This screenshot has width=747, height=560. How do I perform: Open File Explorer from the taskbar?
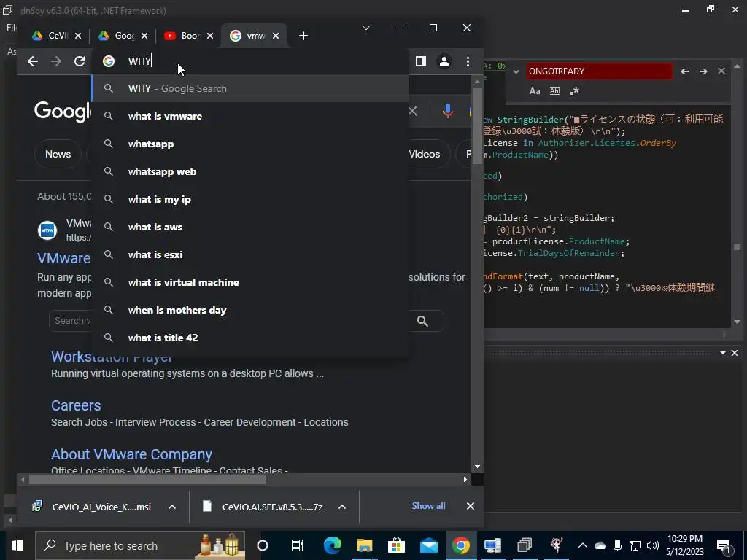365,545
